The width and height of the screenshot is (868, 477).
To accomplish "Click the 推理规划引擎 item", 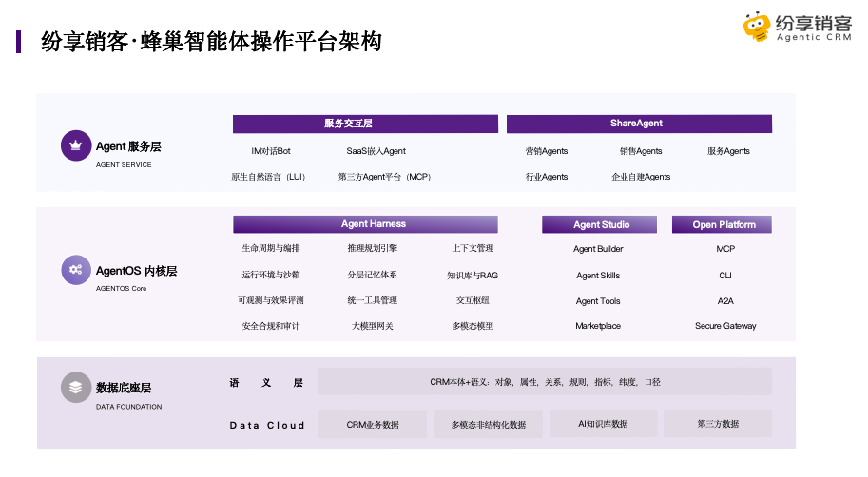I will (373, 248).
